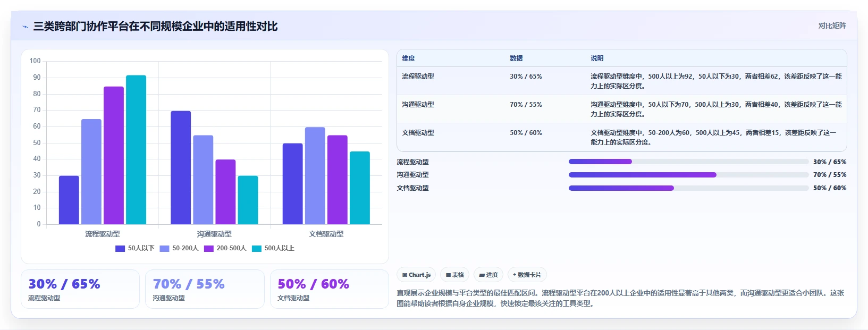
Task: Toggle the 50人以下 legend item
Action: click(x=134, y=248)
